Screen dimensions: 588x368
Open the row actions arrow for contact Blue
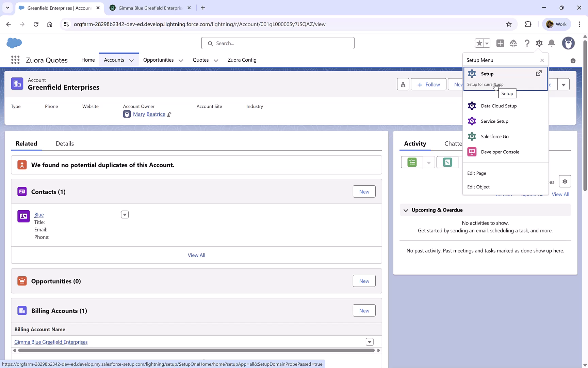125,214
